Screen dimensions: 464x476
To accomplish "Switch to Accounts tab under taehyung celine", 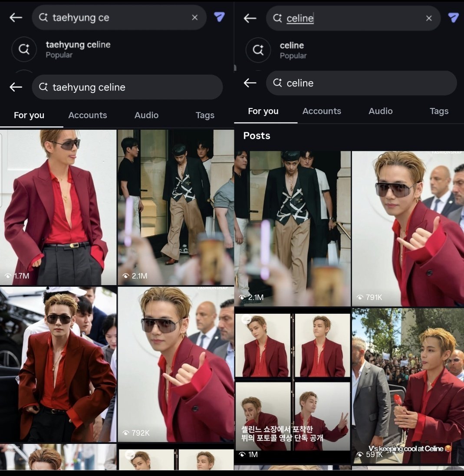I will point(87,115).
